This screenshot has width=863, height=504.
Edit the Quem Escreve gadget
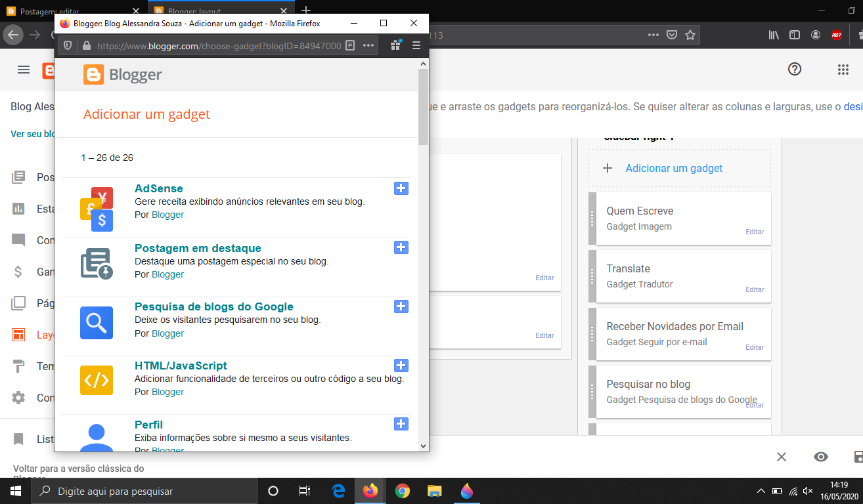[x=755, y=232]
